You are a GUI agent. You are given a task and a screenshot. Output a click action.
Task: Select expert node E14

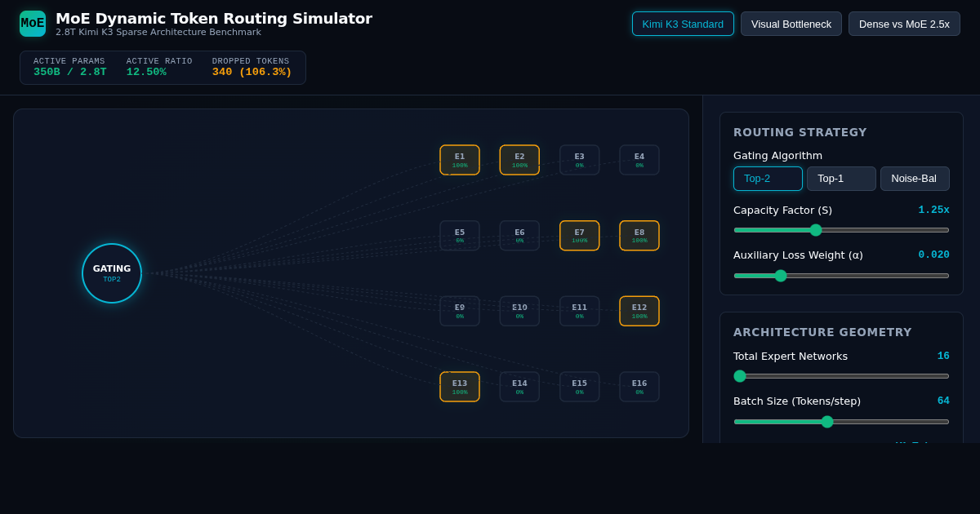[x=519, y=387]
